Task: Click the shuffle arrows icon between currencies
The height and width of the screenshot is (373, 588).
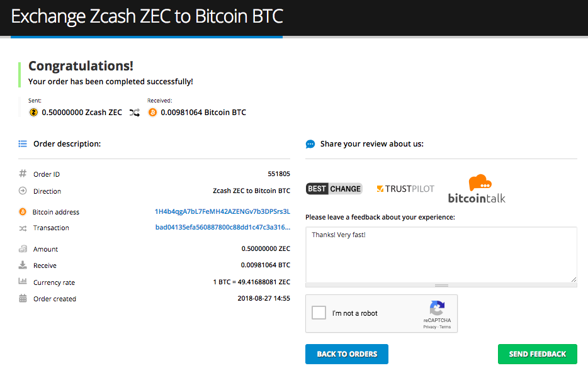Action: pos(135,113)
